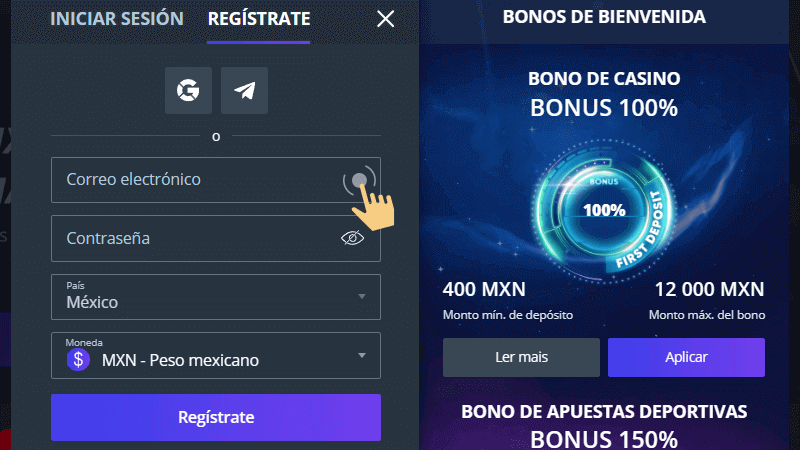Select the Regístrate tab
This screenshot has height=450, width=800.
click(259, 19)
